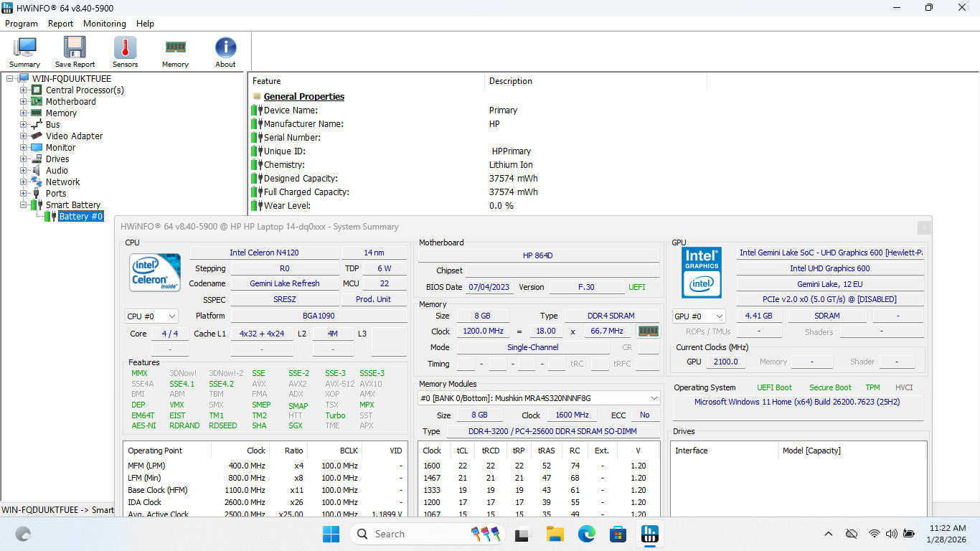
Task: Collapse the Smart Battery tree node
Action: click(x=24, y=205)
